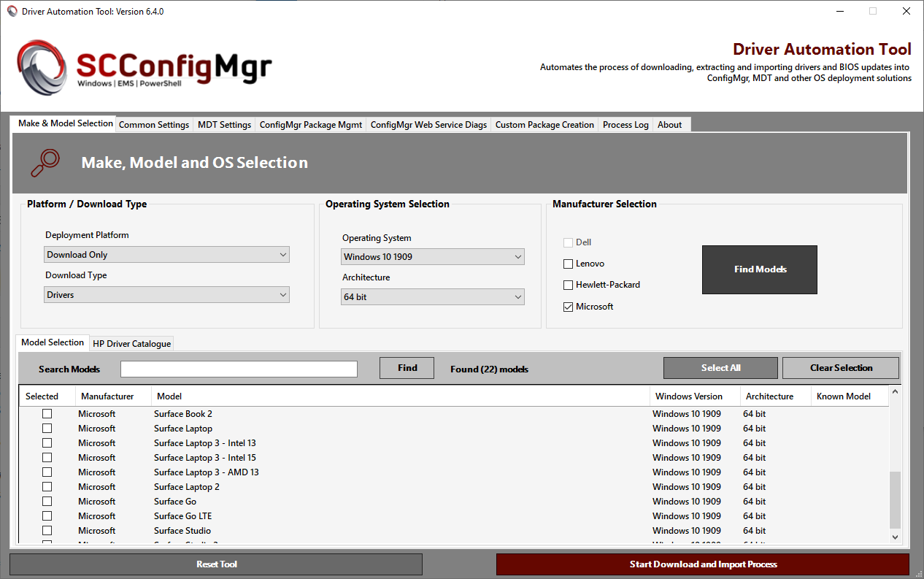Go to the Process Log tab

click(625, 124)
